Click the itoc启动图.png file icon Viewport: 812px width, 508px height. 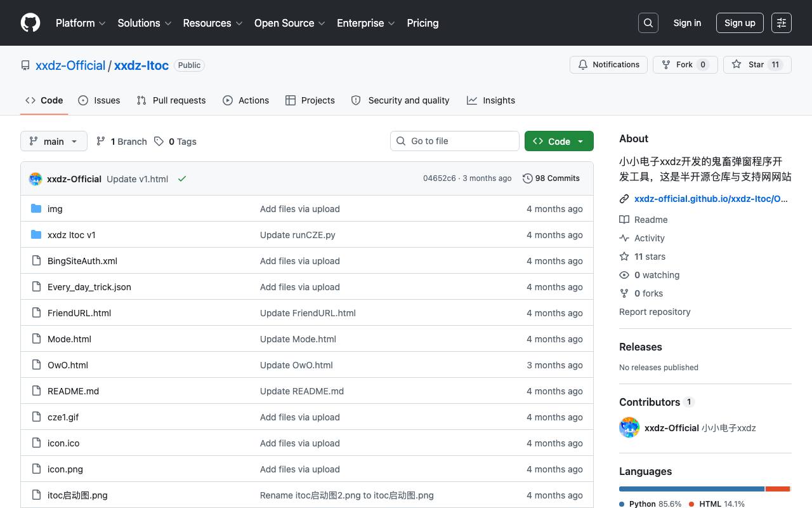click(36, 495)
